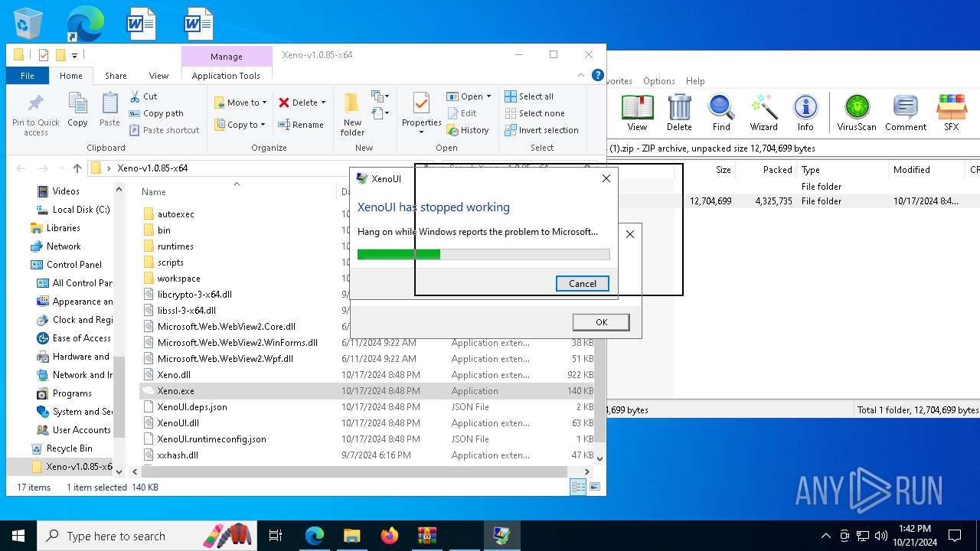The height and width of the screenshot is (551, 980).
Task: Click Pin to Quick access icon
Action: (x=35, y=103)
